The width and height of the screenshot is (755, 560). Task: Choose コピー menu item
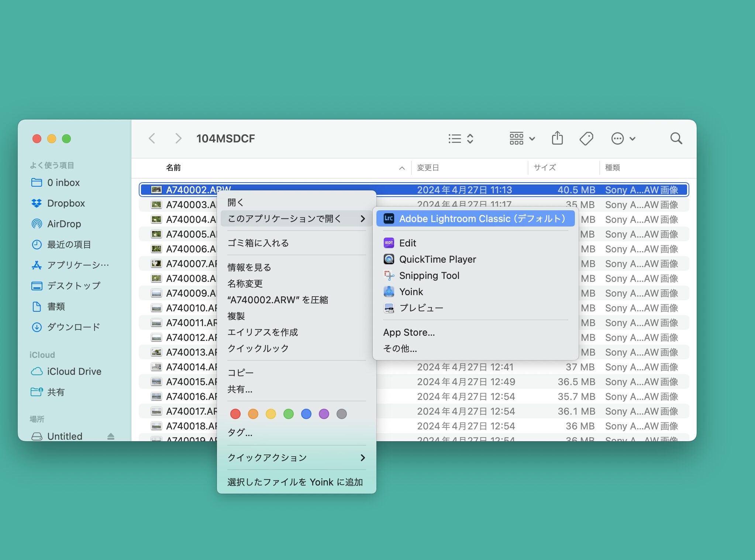pyautogui.click(x=297, y=373)
